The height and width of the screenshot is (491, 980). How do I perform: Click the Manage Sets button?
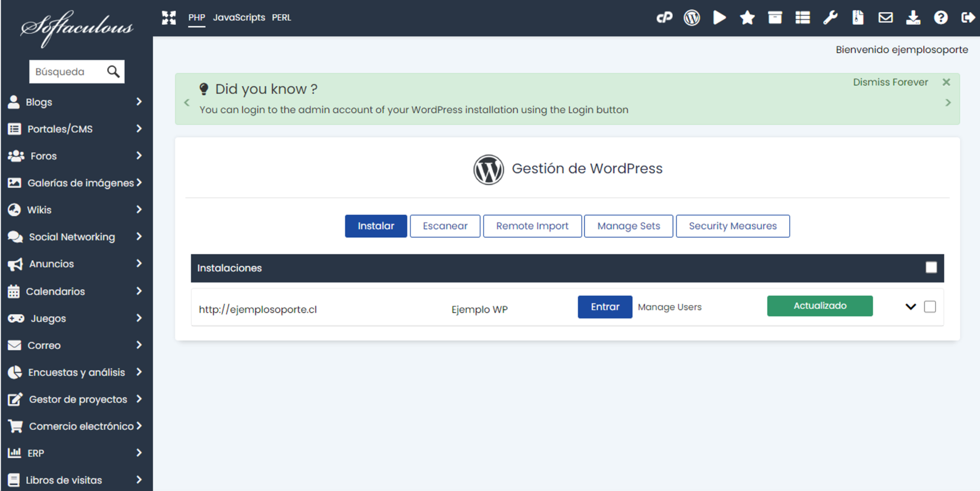coord(628,226)
